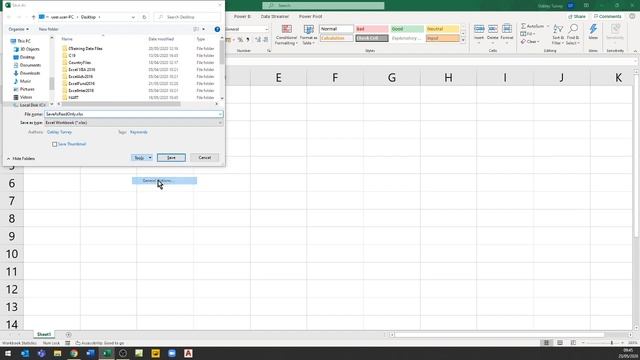Screen dimensions: 640x360
Task: Click the Save button in the dialog
Action: (171, 158)
